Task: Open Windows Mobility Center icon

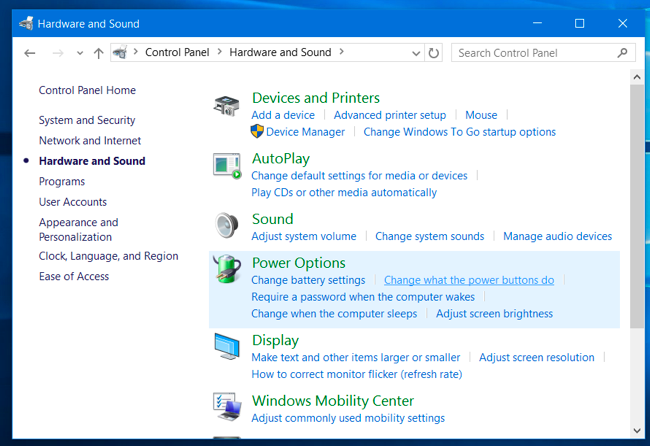Action: tap(227, 407)
